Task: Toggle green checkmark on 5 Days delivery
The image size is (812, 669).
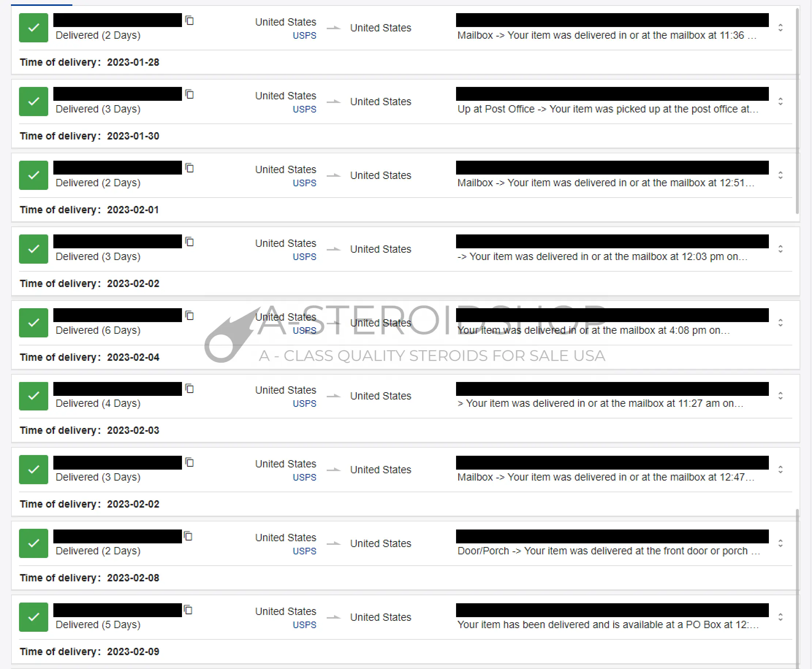Action: pyautogui.click(x=34, y=618)
